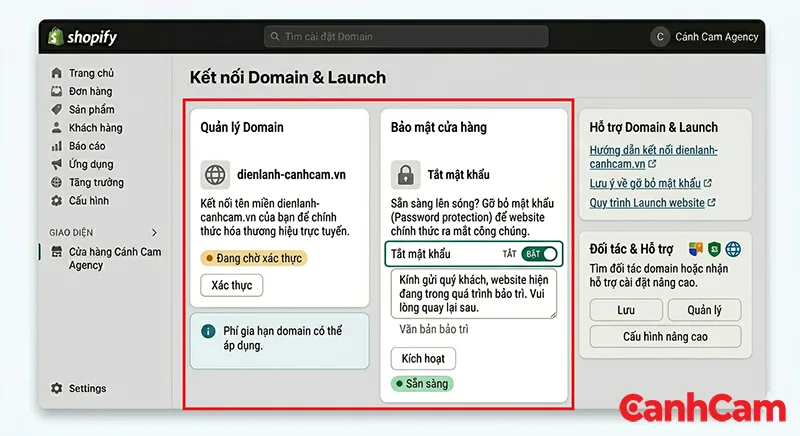Click the Trang chủ home icon
The width and height of the screenshot is (800, 436).
point(57,73)
